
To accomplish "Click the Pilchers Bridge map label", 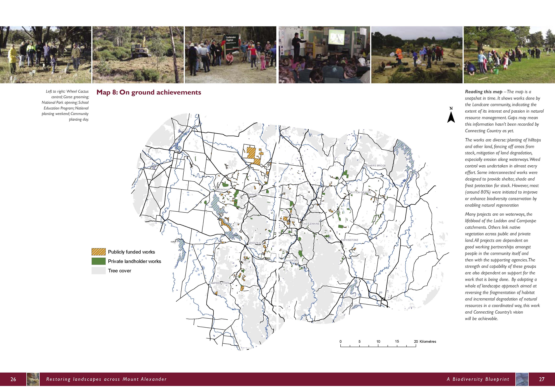I will click(x=375, y=165).
